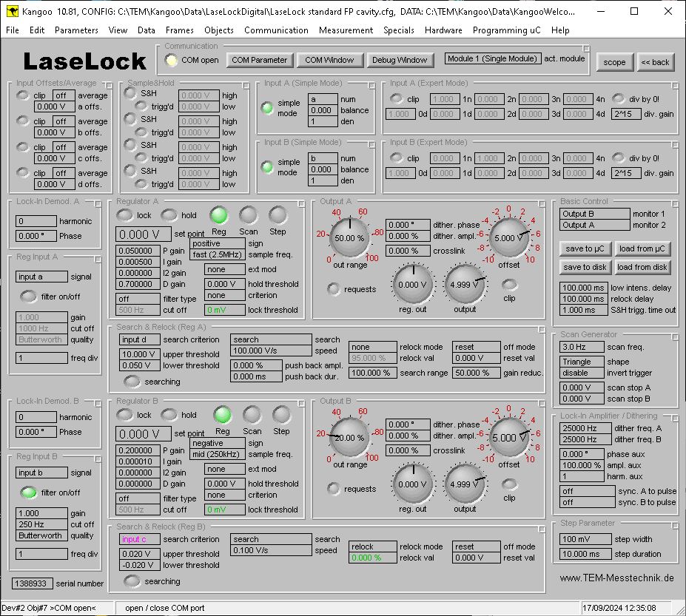
Task: Click the Kangoo icon in the title bar
Action: pos(12,11)
